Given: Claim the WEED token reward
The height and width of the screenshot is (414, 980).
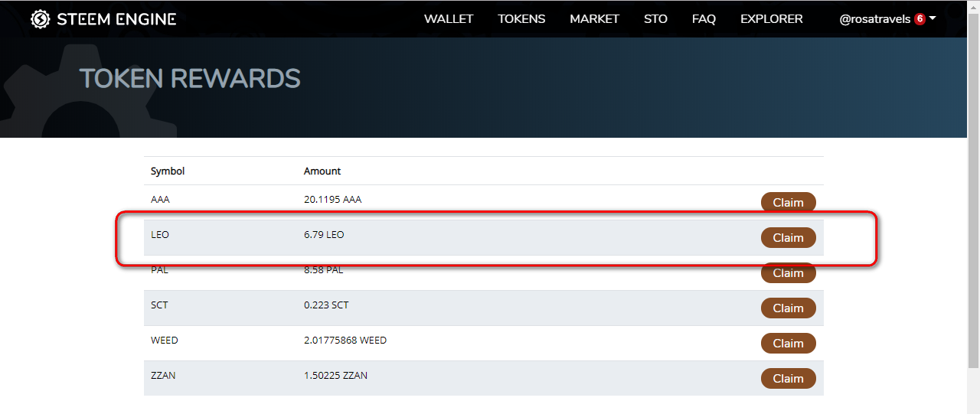Looking at the screenshot, I should (x=788, y=344).
